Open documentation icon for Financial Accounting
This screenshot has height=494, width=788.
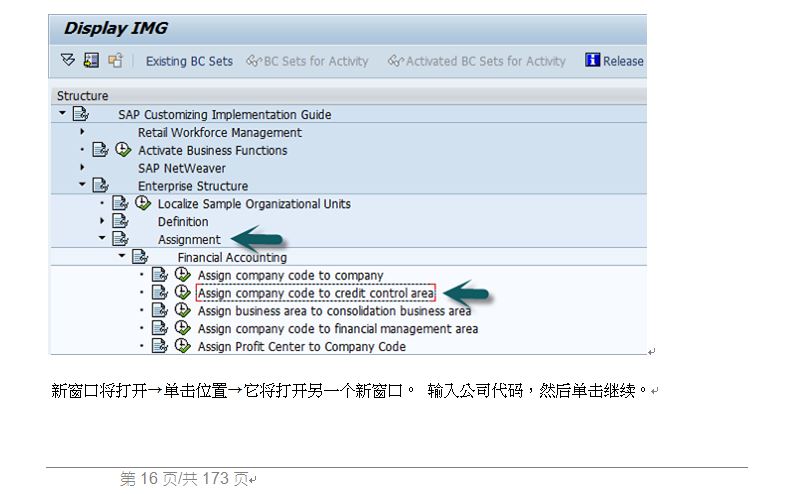139,257
